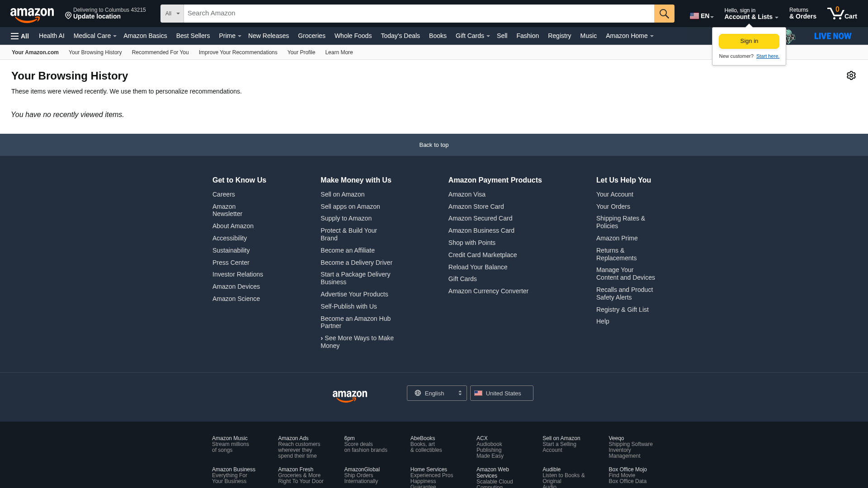Image resolution: width=868 pixels, height=488 pixels.
Task: Open New Releases
Action: (x=269, y=36)
